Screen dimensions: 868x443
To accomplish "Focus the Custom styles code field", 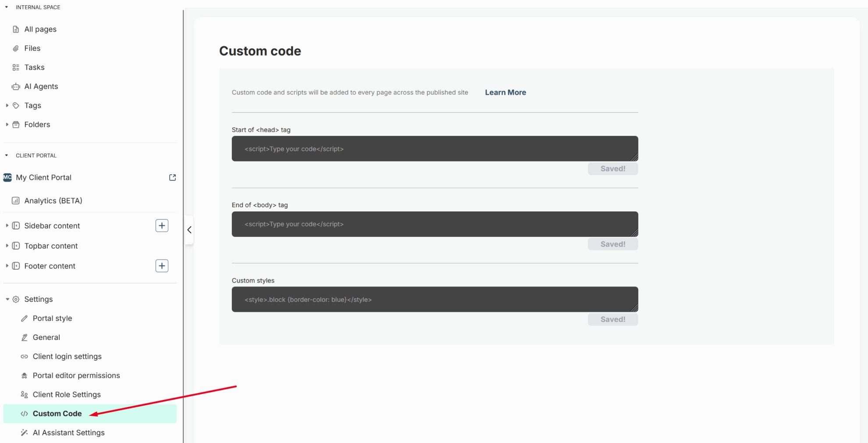I will [x=435, y=300].
